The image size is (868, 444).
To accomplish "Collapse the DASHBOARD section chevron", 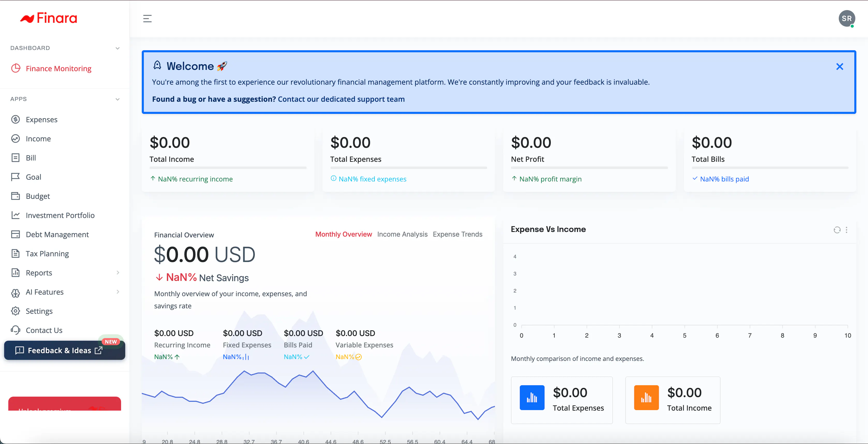I will 118,48.
